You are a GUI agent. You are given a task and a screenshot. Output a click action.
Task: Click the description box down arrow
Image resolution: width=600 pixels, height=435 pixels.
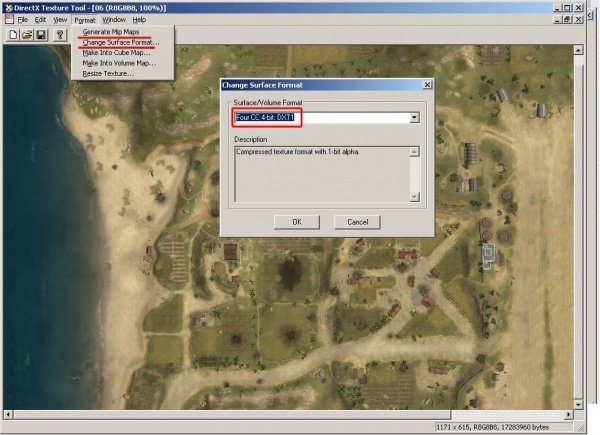tap(414, 197)
